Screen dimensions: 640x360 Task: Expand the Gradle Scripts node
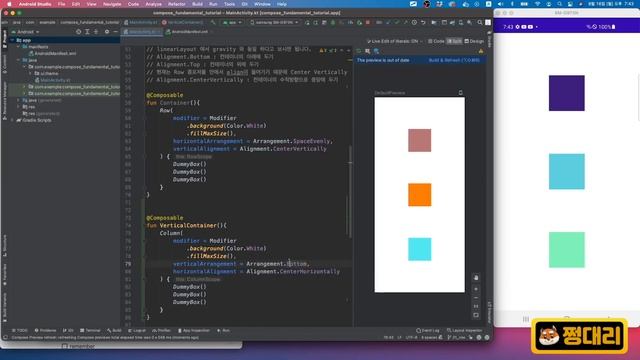(13, 120)
